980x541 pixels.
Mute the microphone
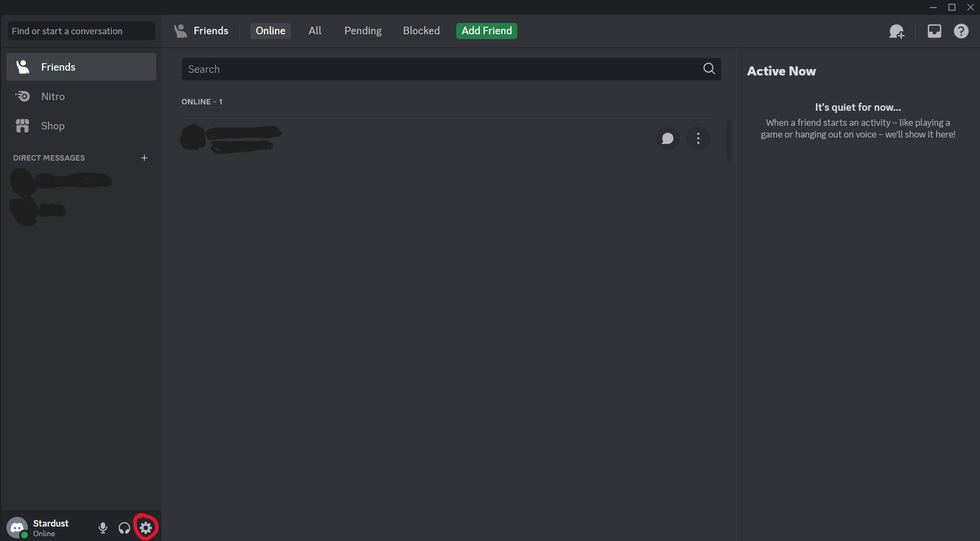pyautogui.click(x=103, y=528)
